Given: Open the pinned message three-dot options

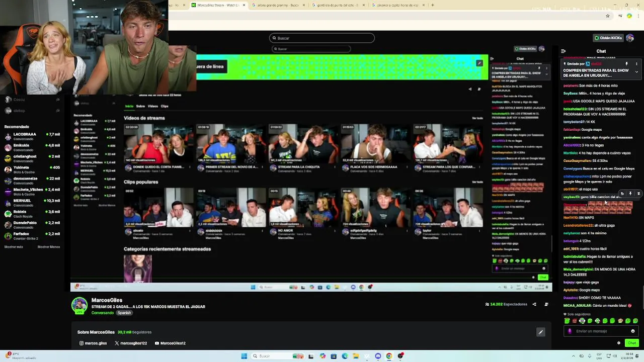Looking at the screenshot, I should [636, 64].
